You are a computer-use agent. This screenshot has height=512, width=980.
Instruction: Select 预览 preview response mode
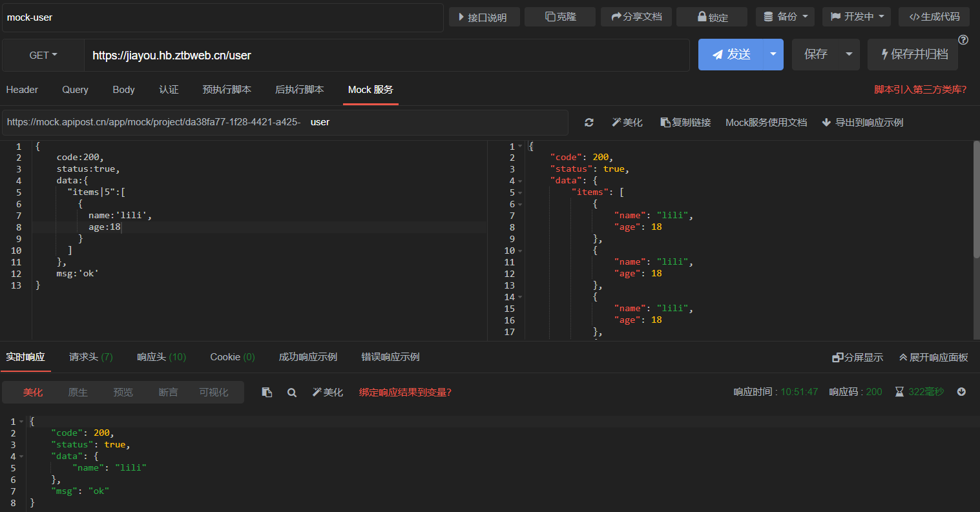click(x=123, y=393)
